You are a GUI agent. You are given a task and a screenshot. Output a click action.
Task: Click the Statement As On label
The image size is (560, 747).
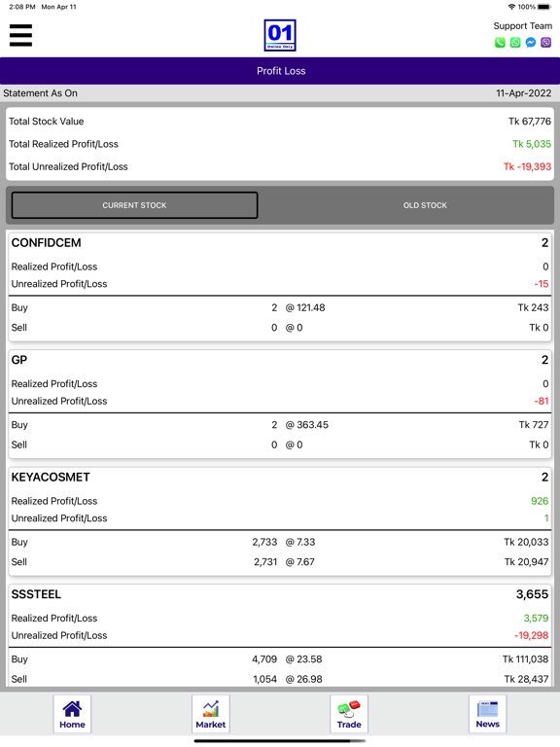click(x=40, y=93)
